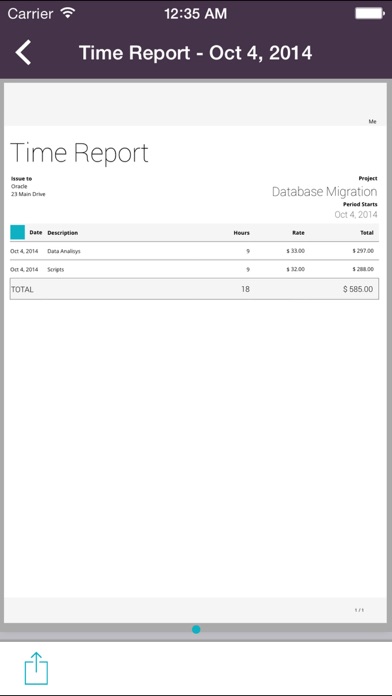Image resolution: width=392 pixels, height=696 pixels.
Task: Click the 'Oracle' client name
Action: [x=19, y=186]
